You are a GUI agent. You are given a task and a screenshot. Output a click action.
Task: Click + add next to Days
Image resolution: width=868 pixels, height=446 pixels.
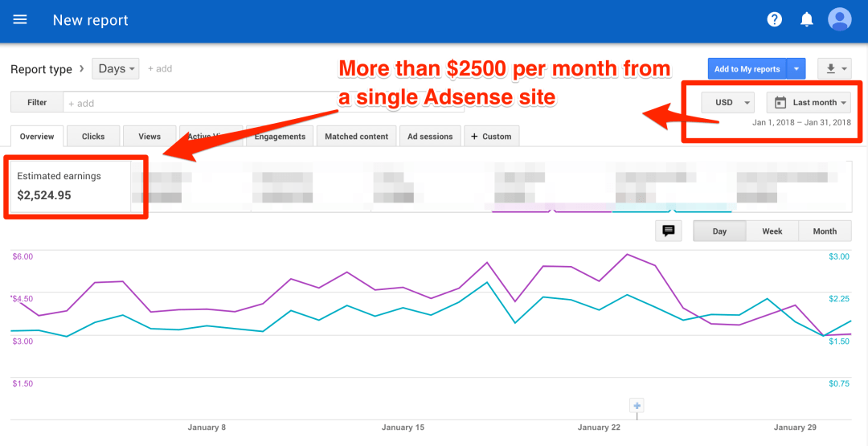159,69
